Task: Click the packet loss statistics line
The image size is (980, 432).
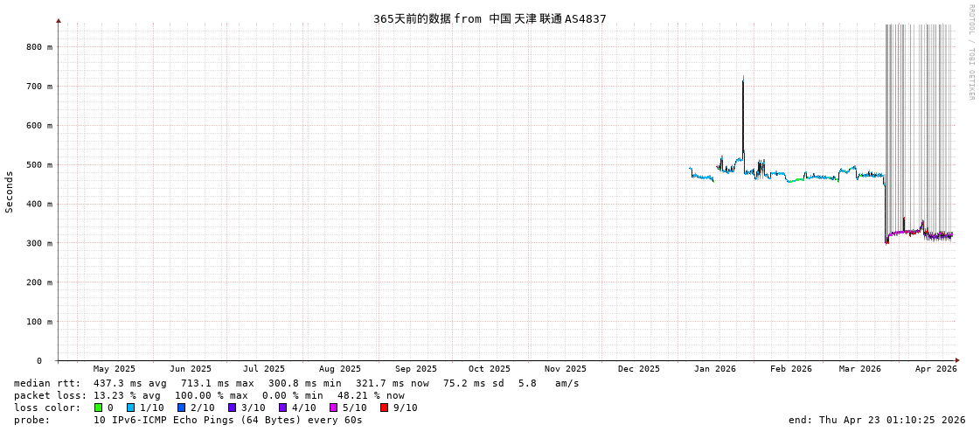Action: [209, 395]
